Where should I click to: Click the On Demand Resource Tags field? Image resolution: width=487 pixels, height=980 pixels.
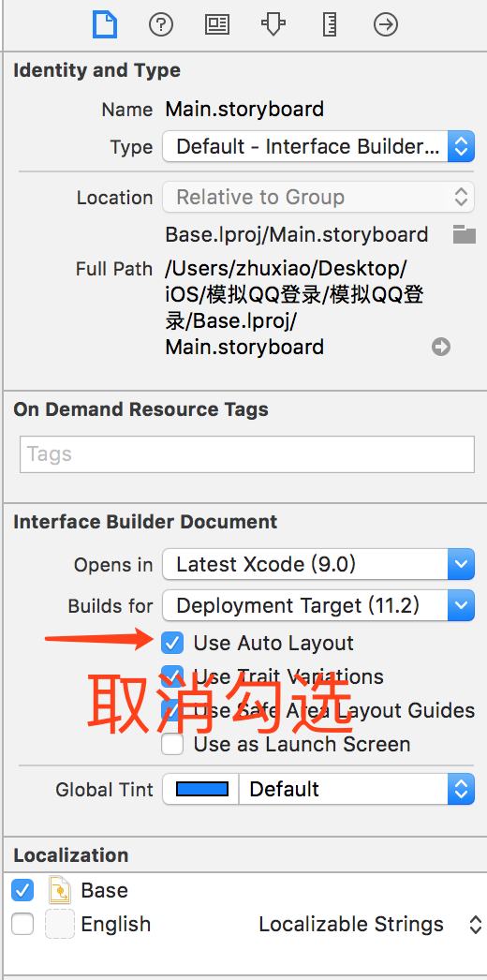pyautogui.click(x=247, y=454)
